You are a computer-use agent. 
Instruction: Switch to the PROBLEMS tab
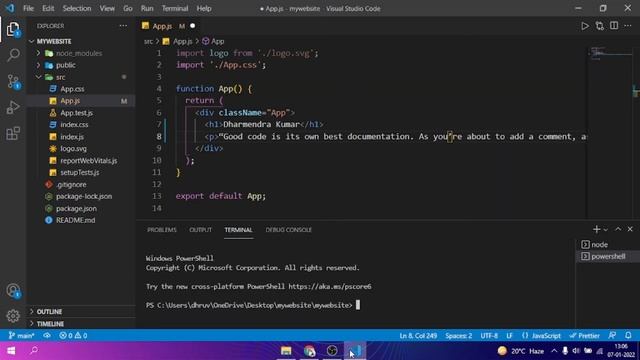click(162, 230)
